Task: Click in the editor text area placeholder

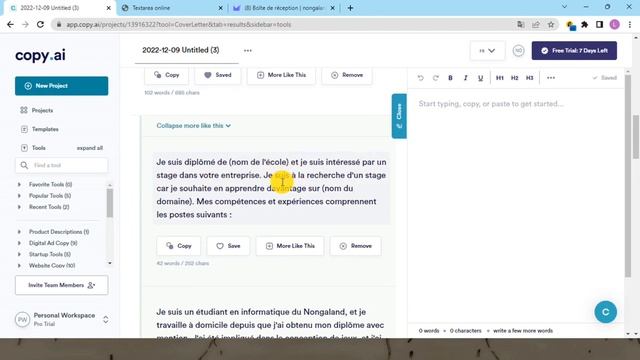Action: pos(491,104)
